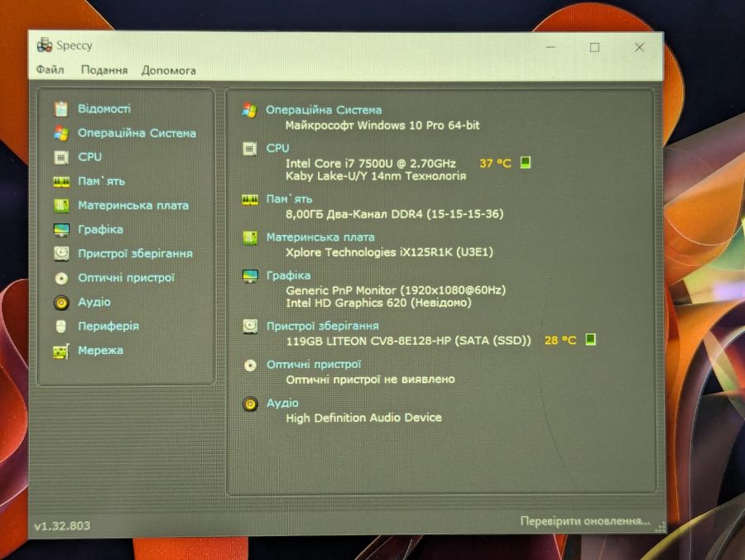
Task: Click Windows flag icon in summary panel
Action: click(249, 110)
